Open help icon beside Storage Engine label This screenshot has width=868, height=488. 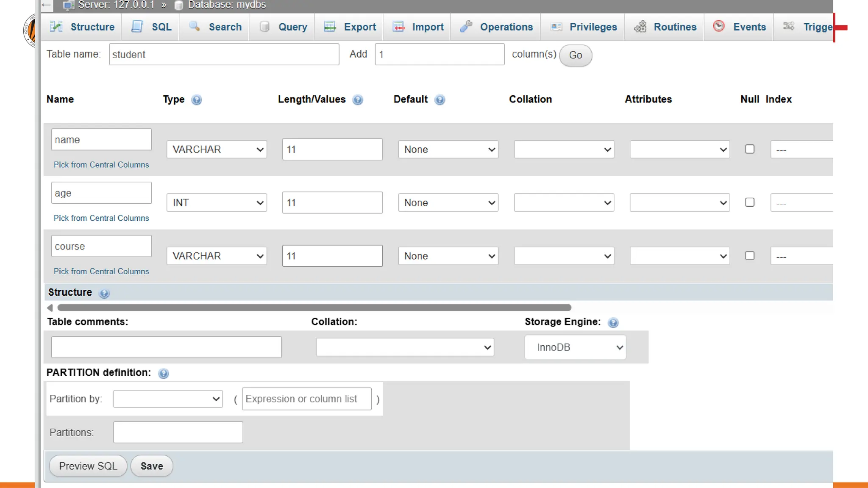click(613, 323)
